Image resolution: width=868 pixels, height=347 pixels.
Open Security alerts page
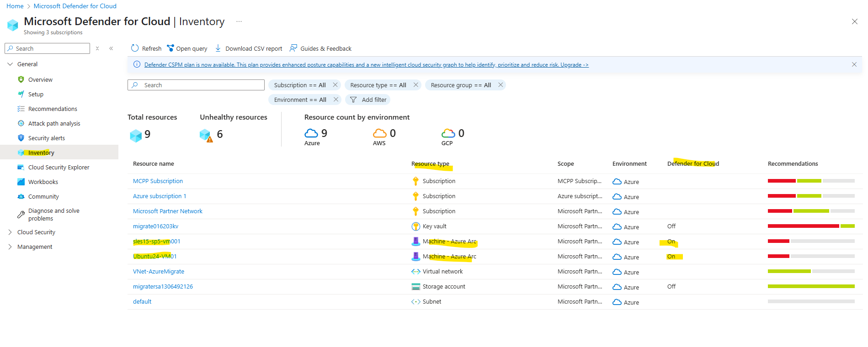(47, 138)
